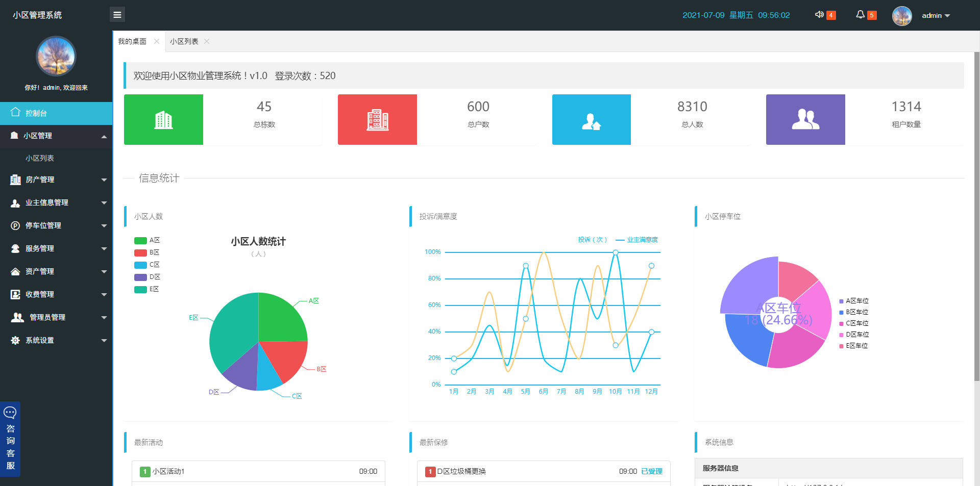Click the hamburger menu toggle icon

pos(117,15)
